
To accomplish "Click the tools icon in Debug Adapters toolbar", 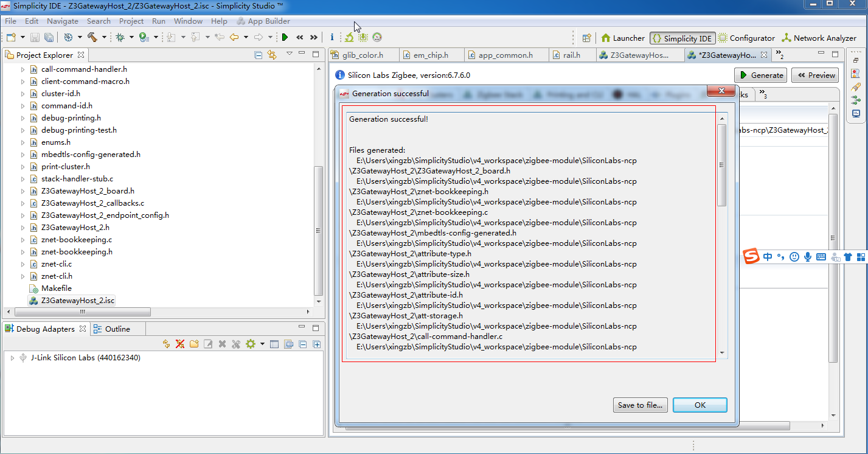I will click(235, 344).
